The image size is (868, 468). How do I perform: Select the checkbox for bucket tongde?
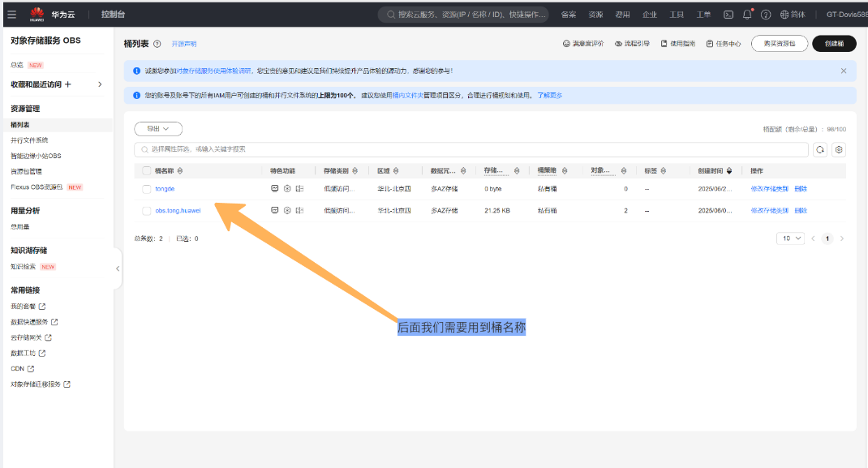pos(147,189)
